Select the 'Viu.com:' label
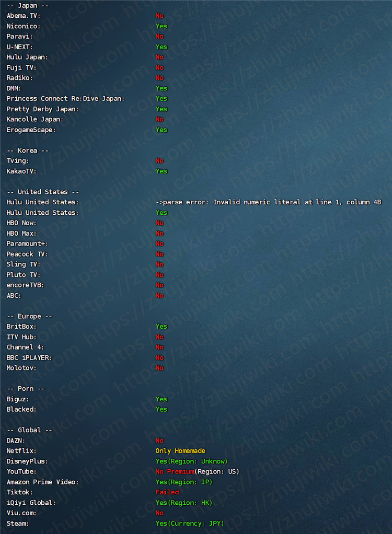 (21, 513)
